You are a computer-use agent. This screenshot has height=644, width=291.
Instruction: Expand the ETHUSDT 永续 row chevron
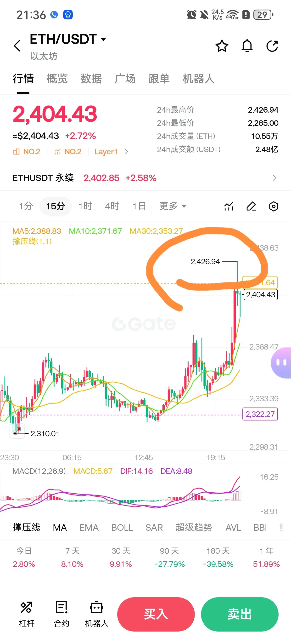tap(274, 178)
